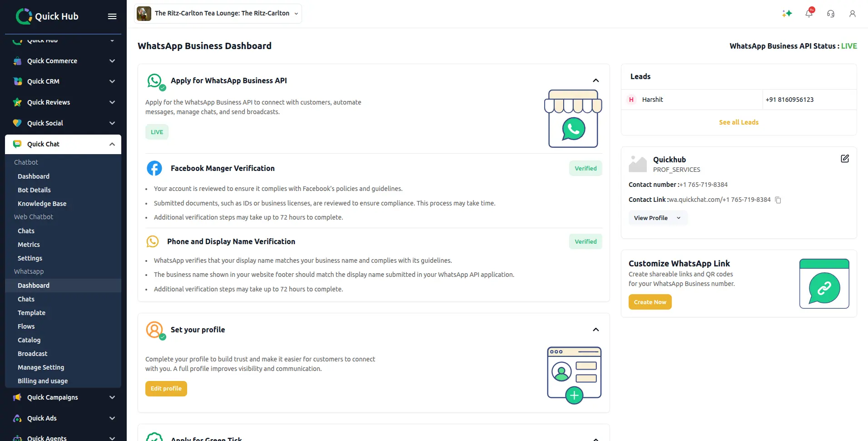This screenshot has width=868, height=441.
Task: Open the View Profile dropdown
Action: (658, 218)
